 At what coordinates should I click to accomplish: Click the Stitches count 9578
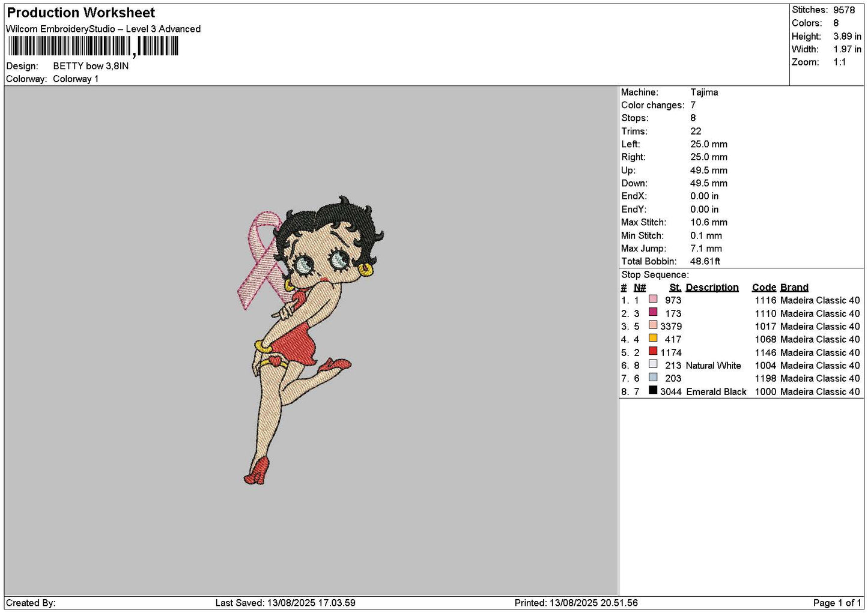844,10
